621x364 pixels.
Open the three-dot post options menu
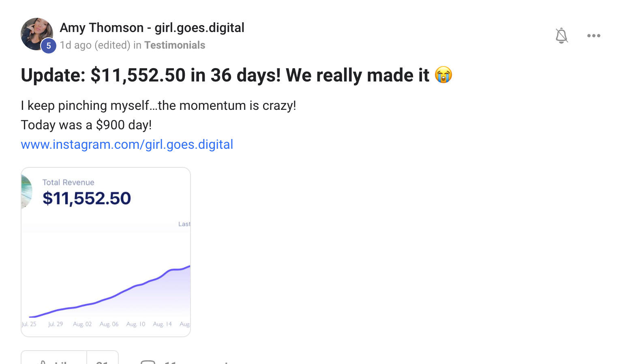(594, 36)
